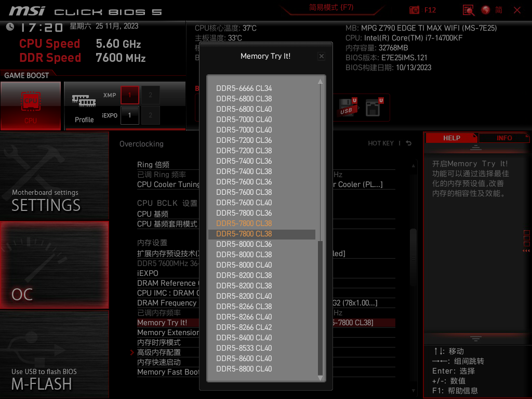Toggle the GAME BOOST CPU button
The width and height of the screenshot is (532, 399).
(x=31, y=106)
